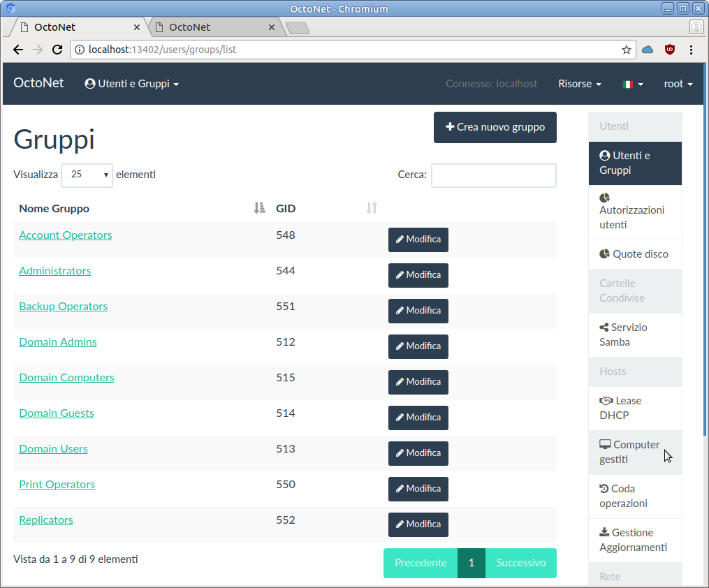Image resolution: width=709 pixels, height=588 pixels.
Task: Click the Connesso: localhost label
Action: tap(492, 84)
